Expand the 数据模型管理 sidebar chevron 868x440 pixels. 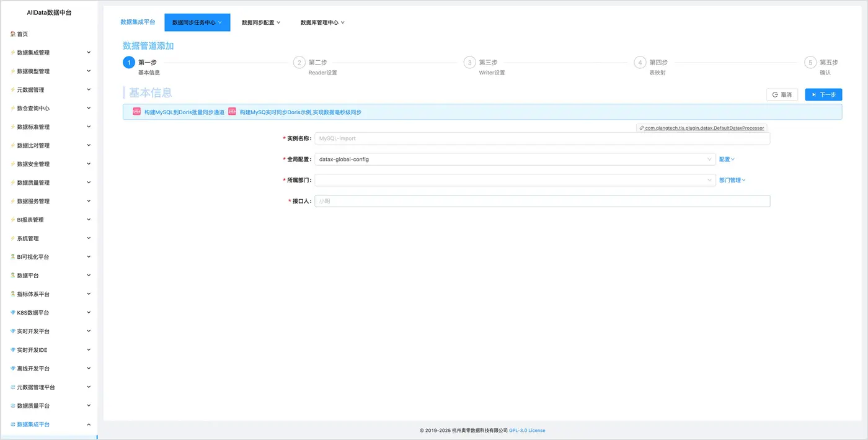(89, 71)
